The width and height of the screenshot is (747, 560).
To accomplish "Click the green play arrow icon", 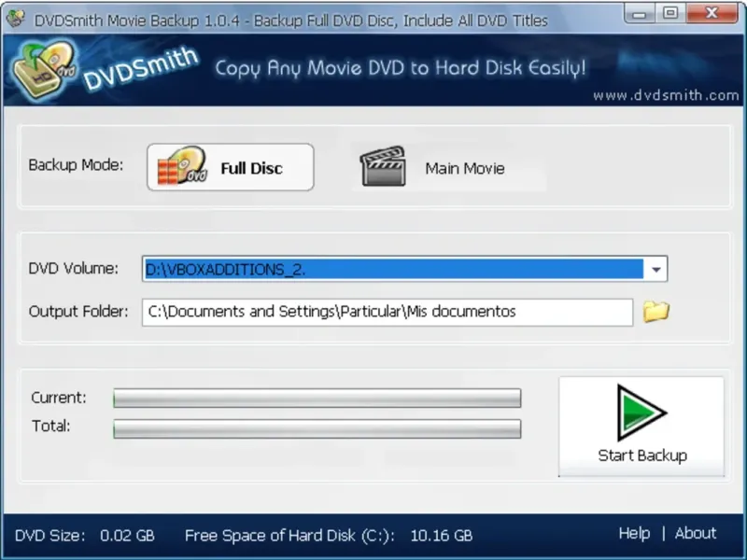I will 640,413.
